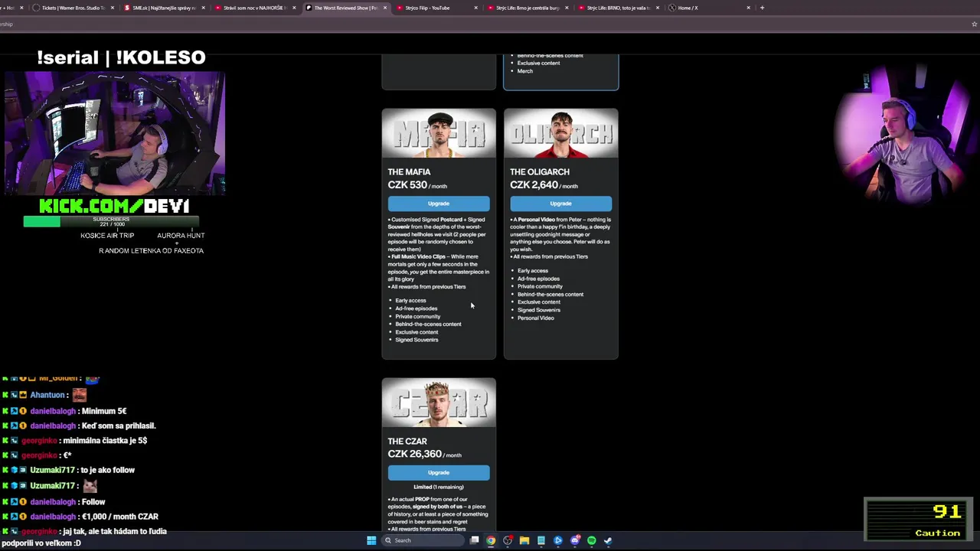980x551 pixels.
Task: Click 'Merch' in the top highlighted card
Action: coord(524,71)
